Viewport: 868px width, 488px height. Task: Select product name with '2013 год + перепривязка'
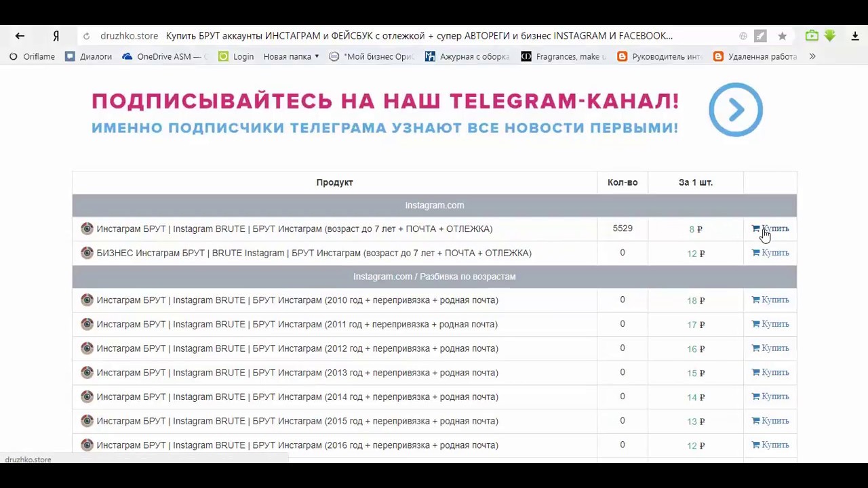tap(297, 373)
